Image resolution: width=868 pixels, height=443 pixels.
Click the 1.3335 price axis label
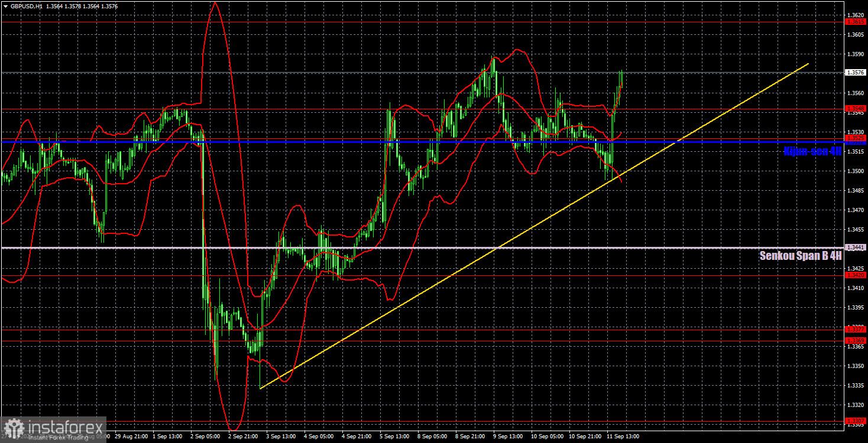click(x=856, y=386)
